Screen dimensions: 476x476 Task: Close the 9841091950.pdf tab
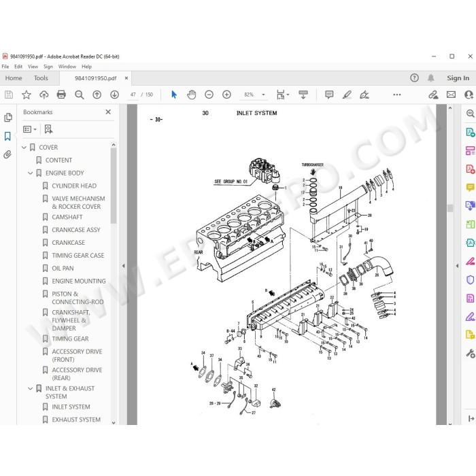(126, 78)
